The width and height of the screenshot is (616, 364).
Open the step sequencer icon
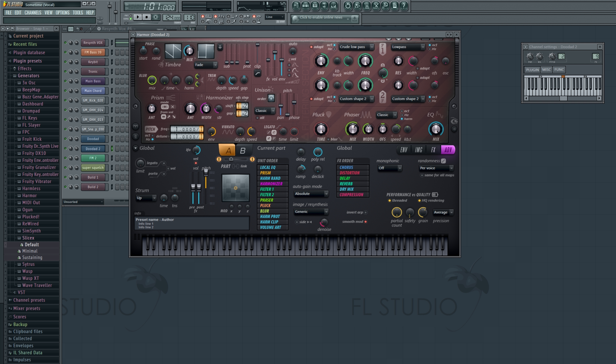click(x=306, y=6)
